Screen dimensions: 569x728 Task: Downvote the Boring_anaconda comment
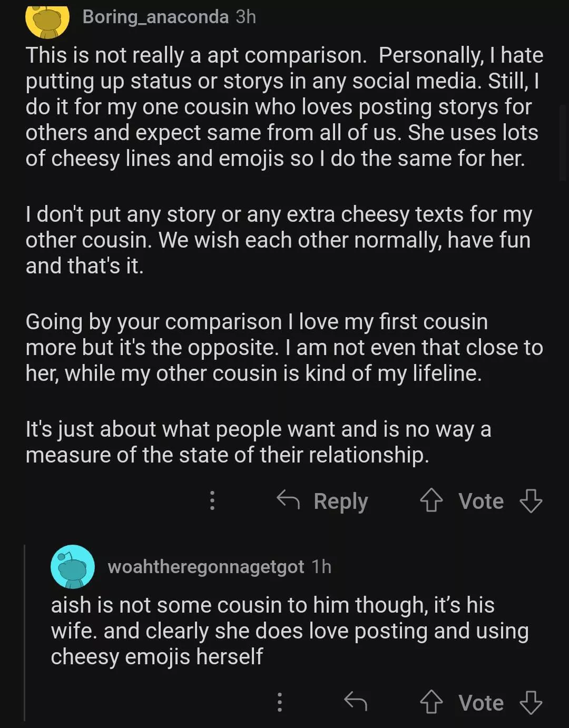click(531, 500)
